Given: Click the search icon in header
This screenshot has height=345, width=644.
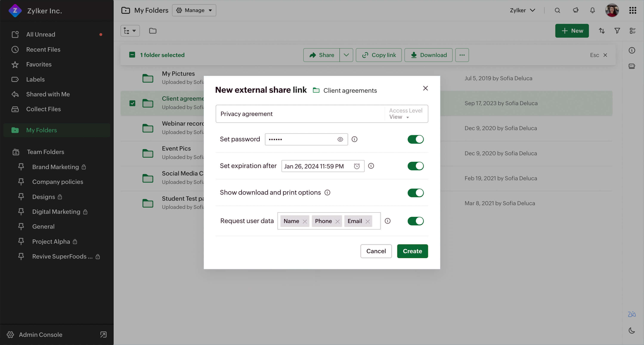Looking at the screenshot, I should pyautogui.click(x=557, y=10).
